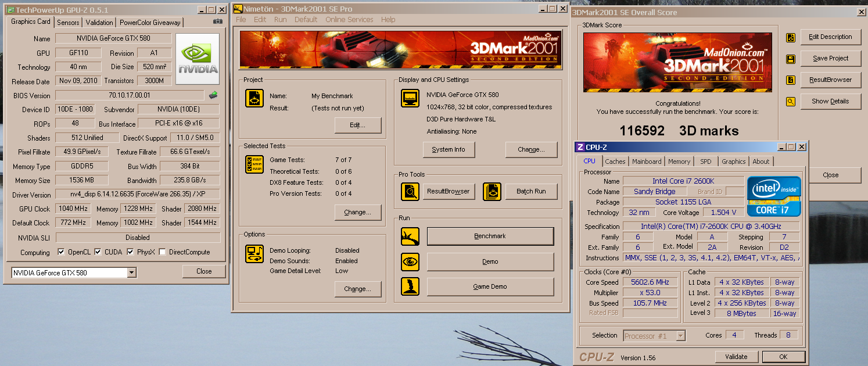Screen dimensions: 868x366
Task: Click the GPU-Z title bar icon
Action: pyautogui.click(x=10, y=10)
